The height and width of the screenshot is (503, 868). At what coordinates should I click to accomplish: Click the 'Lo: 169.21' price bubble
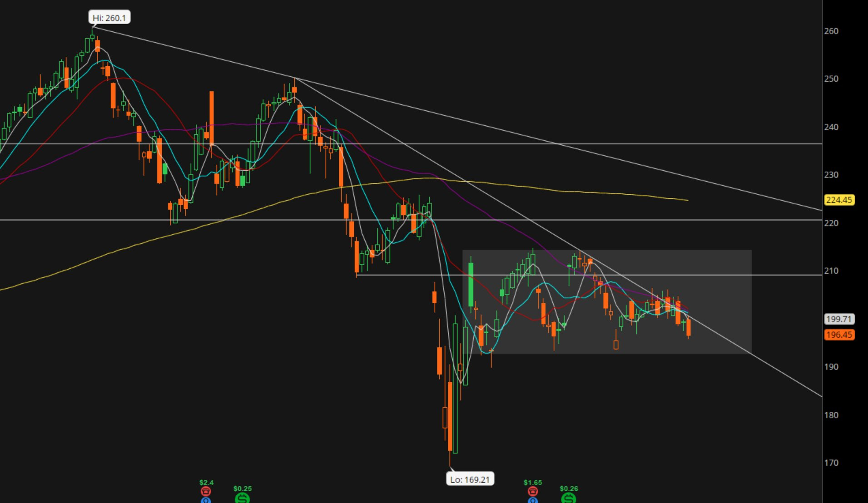tap(470, 479)
